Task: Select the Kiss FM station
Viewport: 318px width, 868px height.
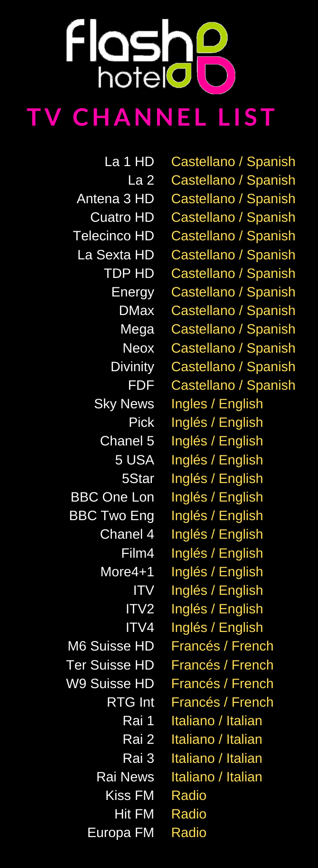Action: [129, 796]
